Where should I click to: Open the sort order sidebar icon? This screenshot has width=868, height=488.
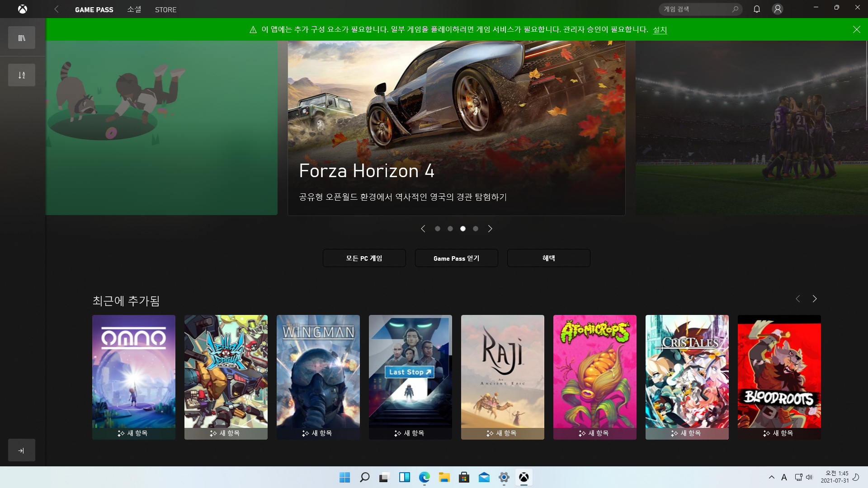[22, 75]
